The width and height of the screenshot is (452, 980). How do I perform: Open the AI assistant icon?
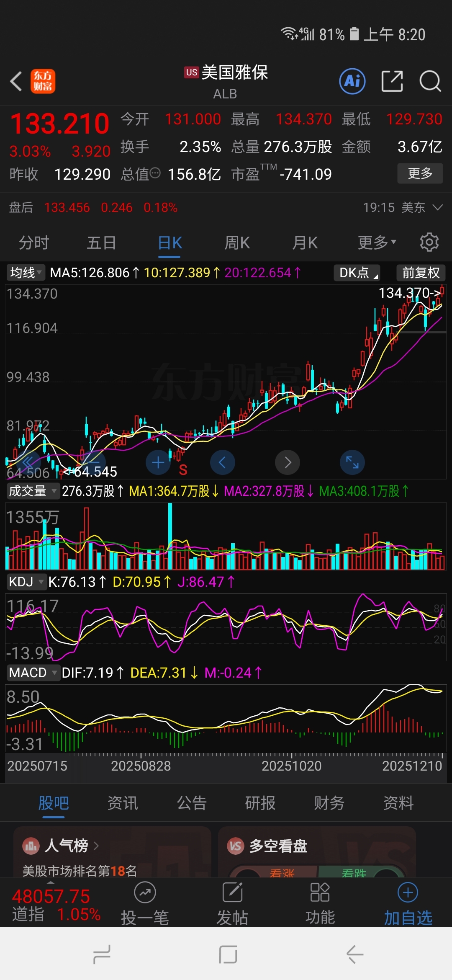352,81
